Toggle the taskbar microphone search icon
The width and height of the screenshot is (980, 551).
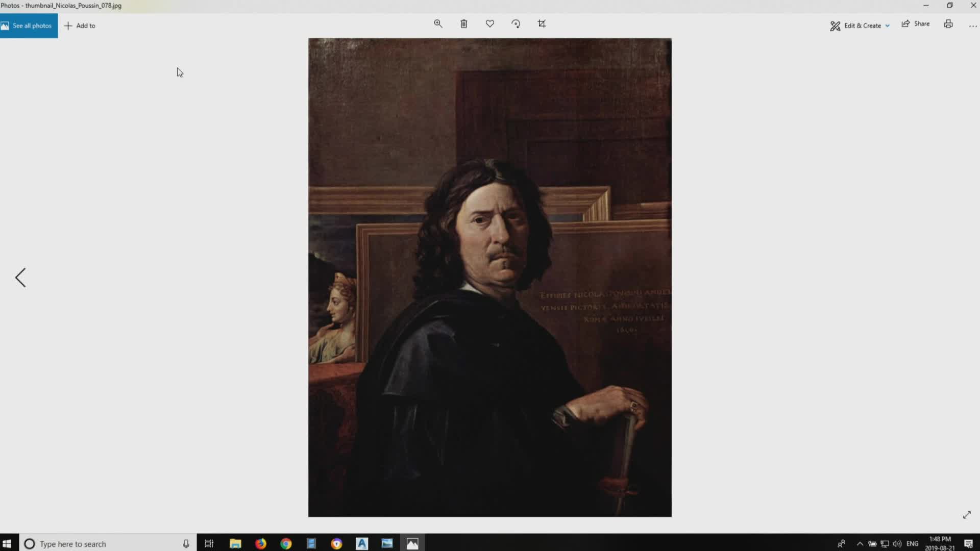tap(186, 544)
